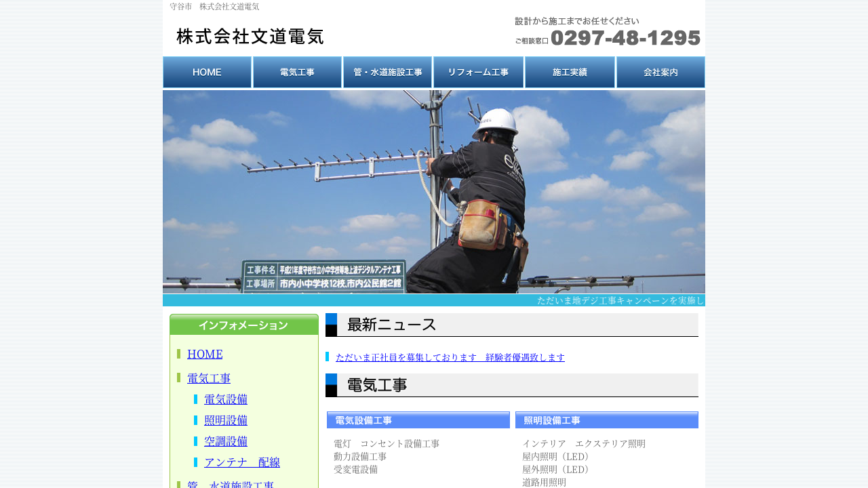Open the 会社案内 navigation tab

660,73
